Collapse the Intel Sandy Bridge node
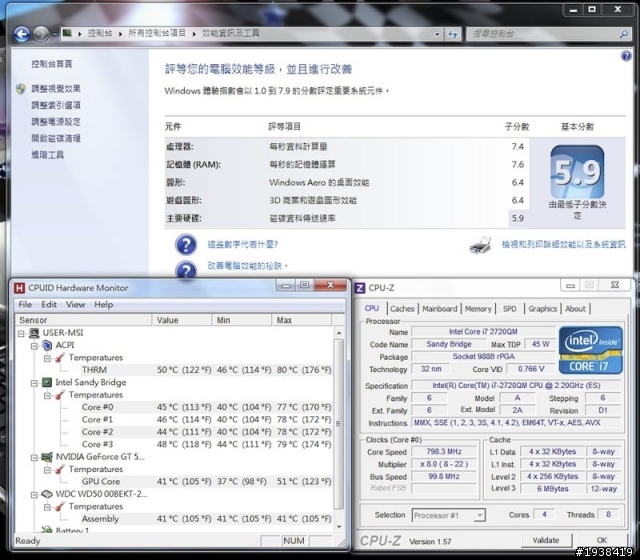 pos(34,383)
